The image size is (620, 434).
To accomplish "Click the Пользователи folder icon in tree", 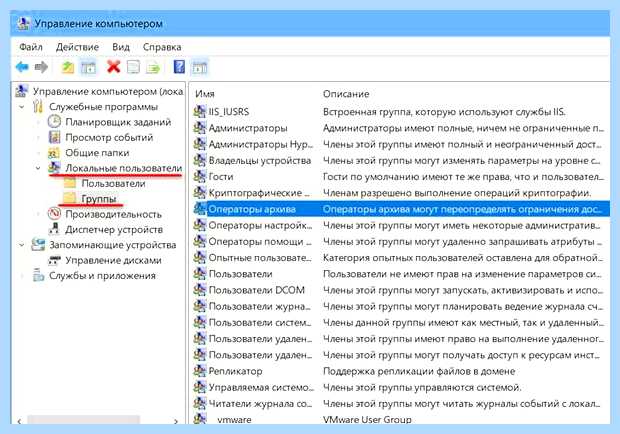I will [x=70, y=183].
